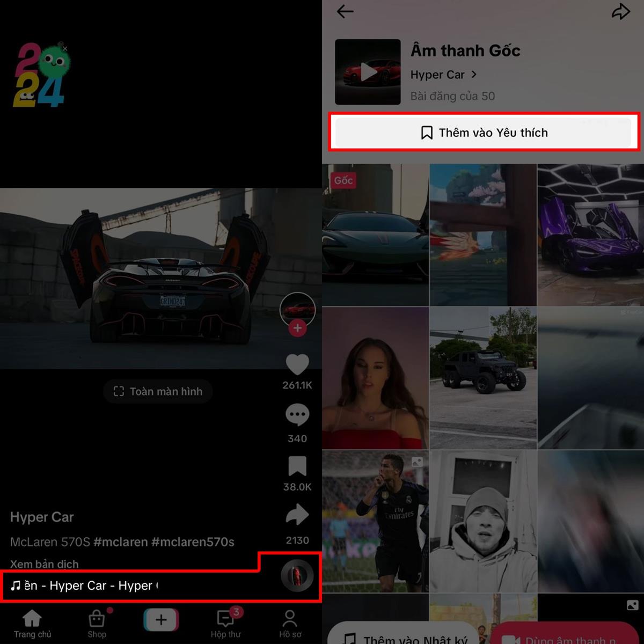This screenshot has width=644, height=644.
Task: Open the purple McLaren video thumbnail
Action: click(x=590, y=235)
